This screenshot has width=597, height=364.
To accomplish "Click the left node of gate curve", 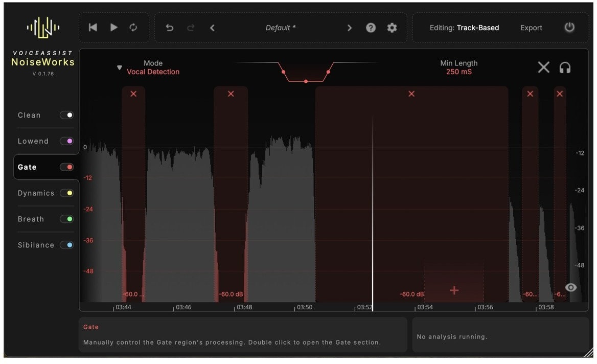I will point(283,72).
